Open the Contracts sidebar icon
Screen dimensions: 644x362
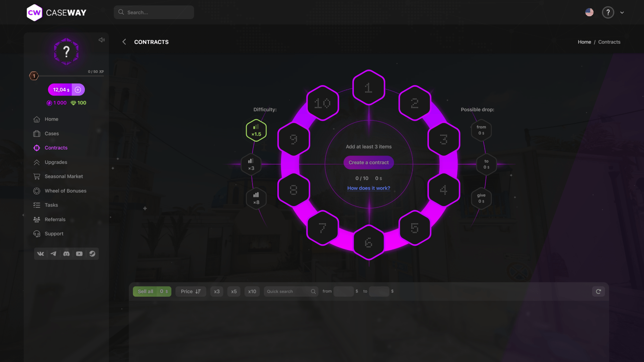[37, 148]
